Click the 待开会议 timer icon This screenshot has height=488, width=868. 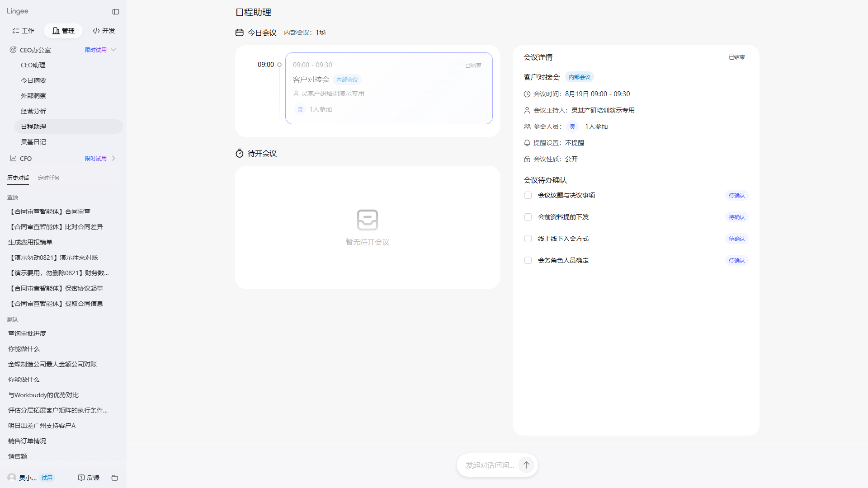tap(240, 154)
